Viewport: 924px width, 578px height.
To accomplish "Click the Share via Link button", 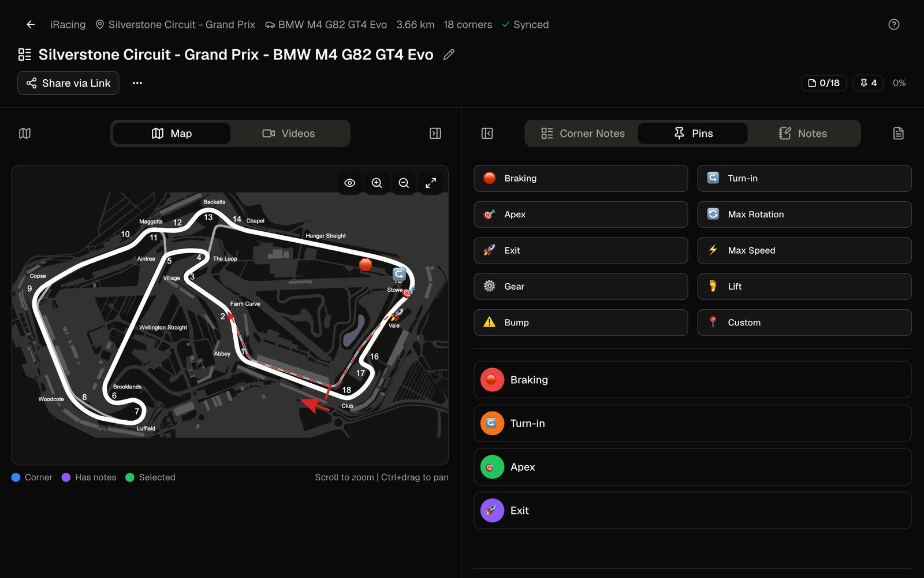I will coord(68,83).
